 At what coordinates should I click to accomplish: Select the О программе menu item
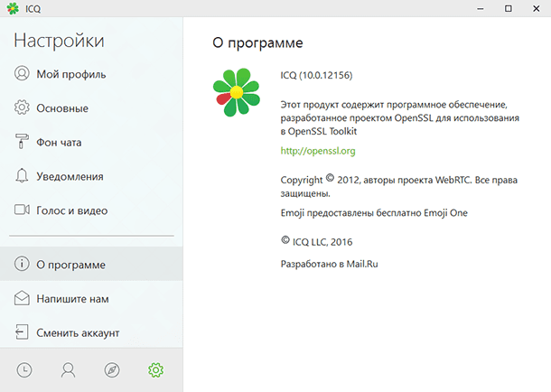click(x=91, y=264)
